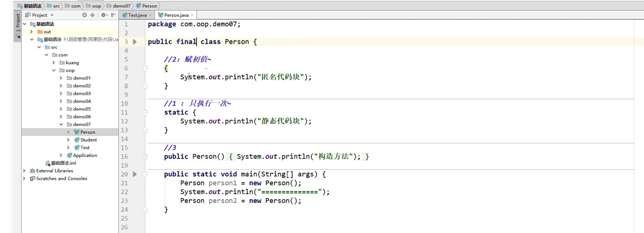644x233 pixels.
Task: Open the Project panel settings gear
Action: coord(103,15)
